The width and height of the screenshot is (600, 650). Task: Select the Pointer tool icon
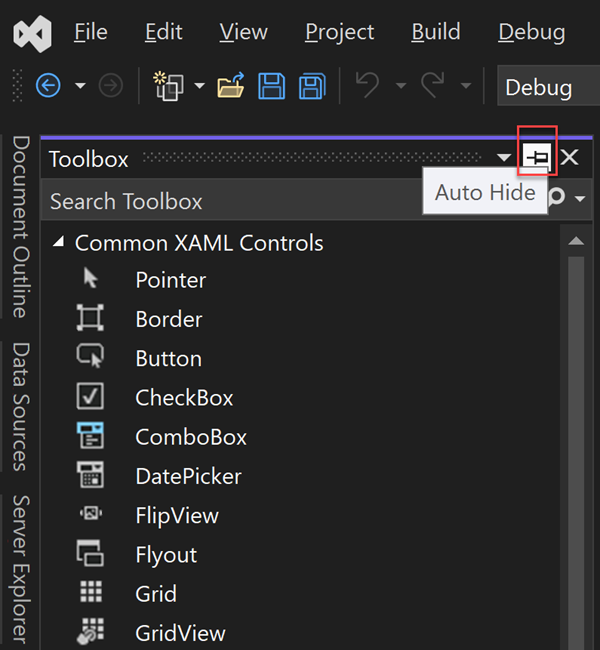pyautogui.click(x=90, y=278)
